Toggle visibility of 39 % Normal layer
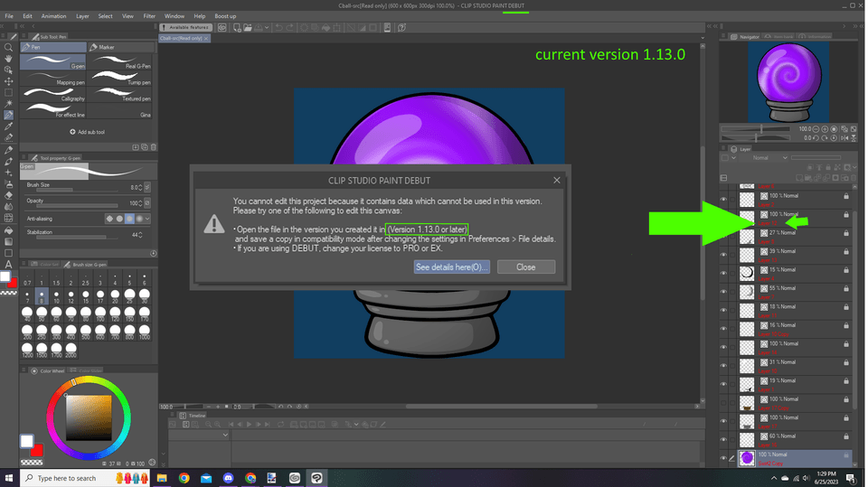 tap(723, 255)
